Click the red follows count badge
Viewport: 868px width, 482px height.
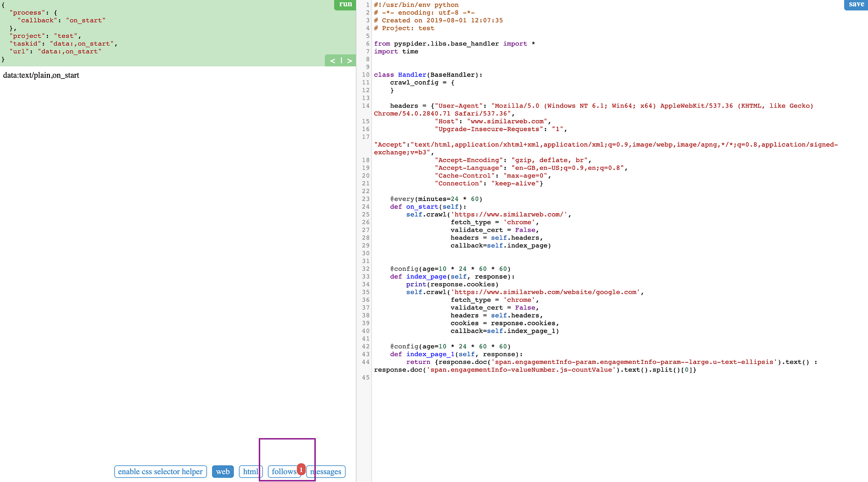[x=301, y=469]
